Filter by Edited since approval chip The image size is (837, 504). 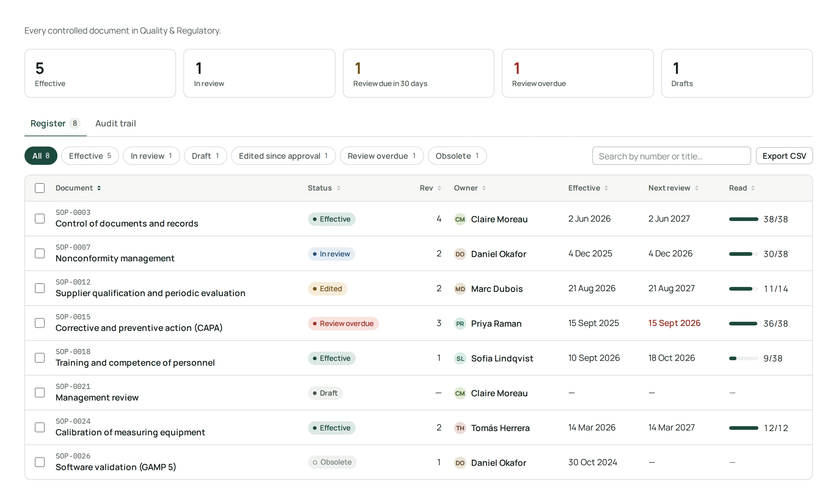[283, 156]
